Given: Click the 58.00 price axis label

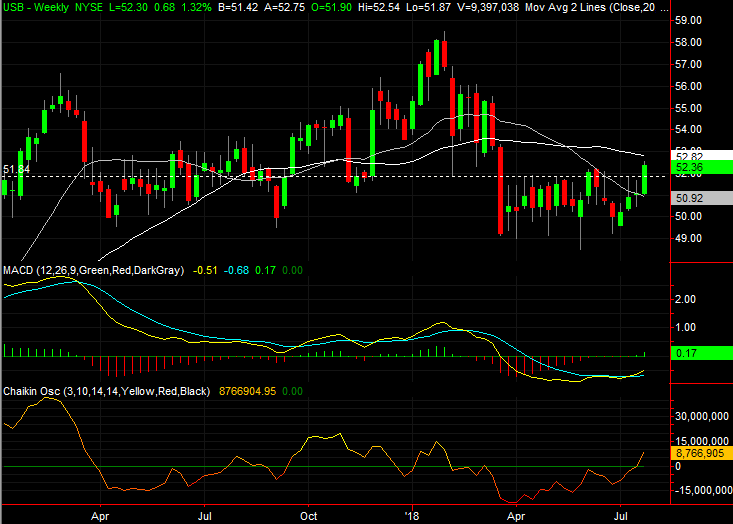Looking at the screenshot, I should click(688, 43).
